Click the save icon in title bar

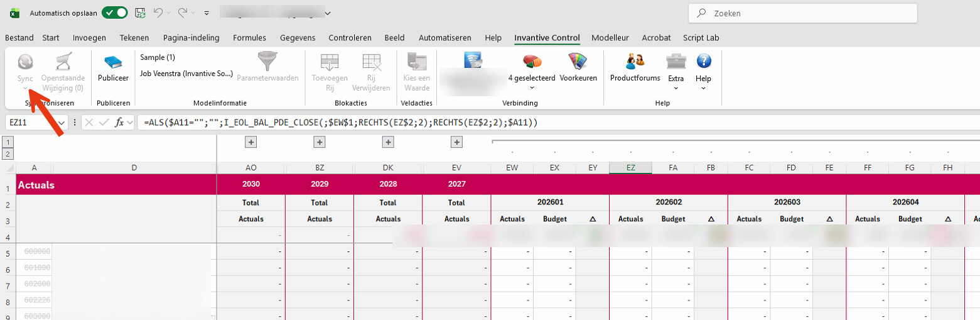point(140,13)
